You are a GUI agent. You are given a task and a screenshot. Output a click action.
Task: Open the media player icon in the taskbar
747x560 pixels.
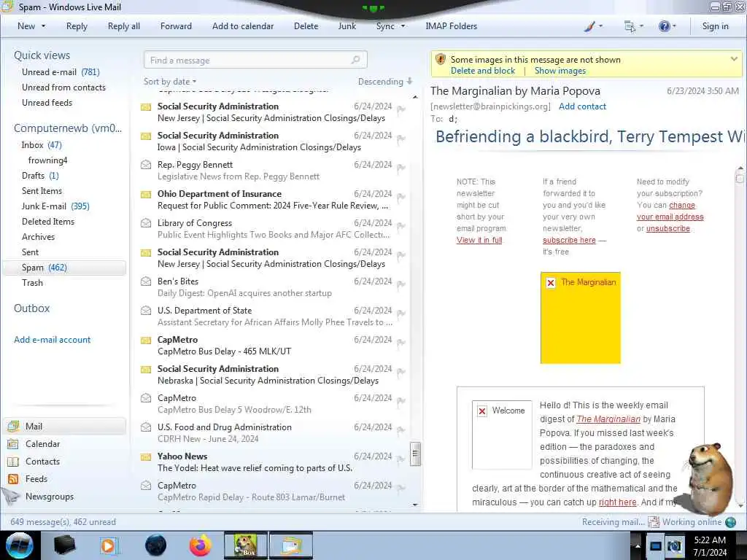tap(109, 545)
